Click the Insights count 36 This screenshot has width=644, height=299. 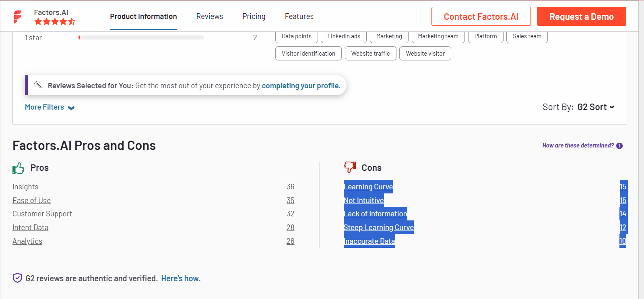click(291, 187)
